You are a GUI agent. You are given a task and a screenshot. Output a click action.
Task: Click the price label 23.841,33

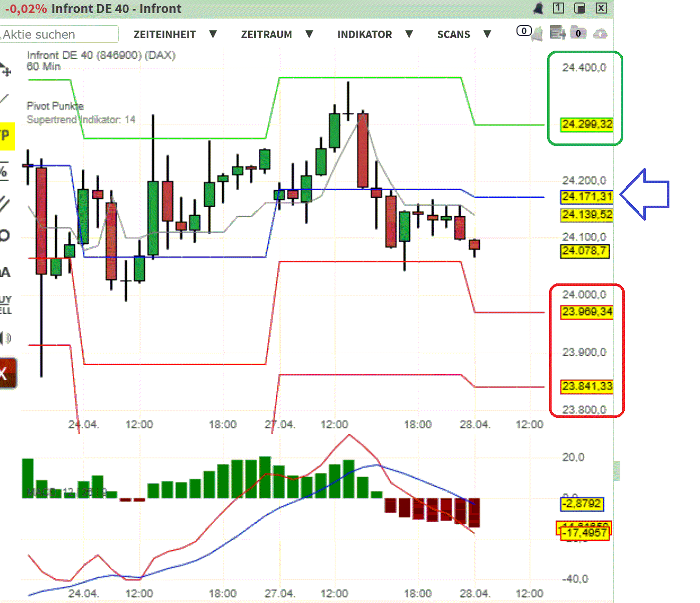587,386
